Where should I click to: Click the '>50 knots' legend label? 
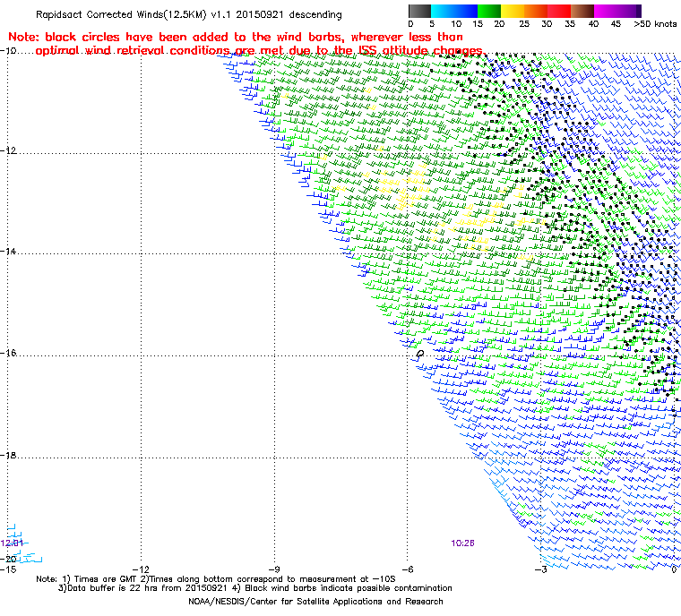(x=655, y=24)
